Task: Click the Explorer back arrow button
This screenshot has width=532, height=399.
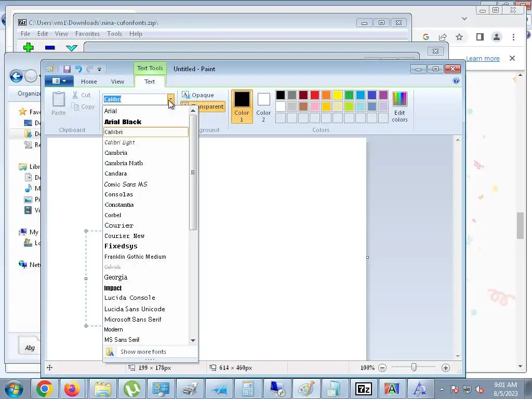Action: point(16,76)
